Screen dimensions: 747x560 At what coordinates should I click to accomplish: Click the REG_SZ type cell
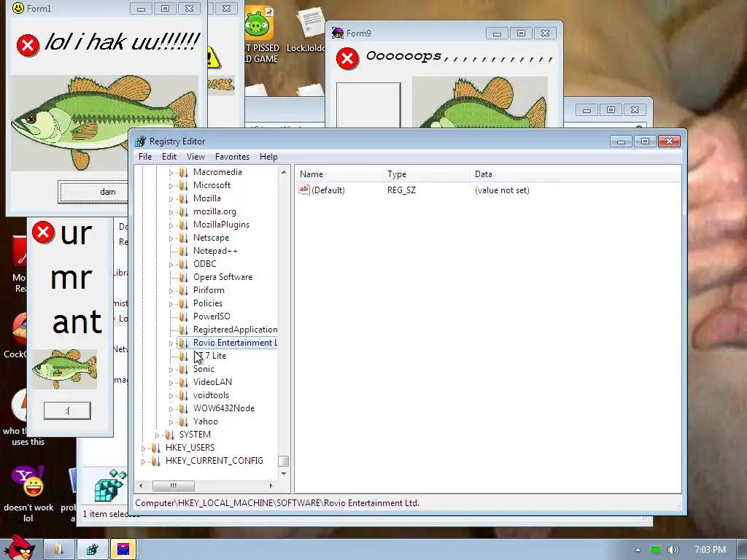click(402, 190)
